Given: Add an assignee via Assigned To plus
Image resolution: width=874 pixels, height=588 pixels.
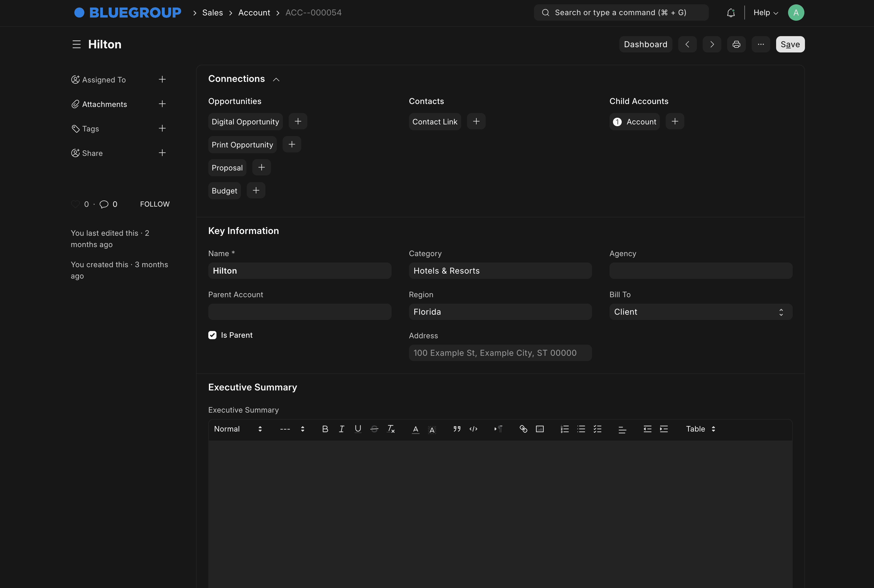Looking at the screenshot, I should click(x=162, y=80).
